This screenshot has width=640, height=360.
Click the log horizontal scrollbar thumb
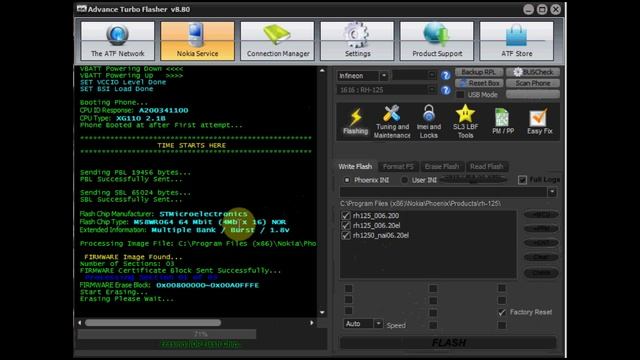pyautogui.click(x=153, y=323)
